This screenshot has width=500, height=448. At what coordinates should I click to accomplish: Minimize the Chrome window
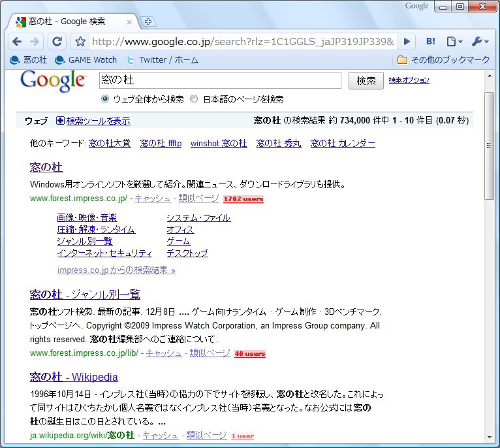click(x=443, y=7)
